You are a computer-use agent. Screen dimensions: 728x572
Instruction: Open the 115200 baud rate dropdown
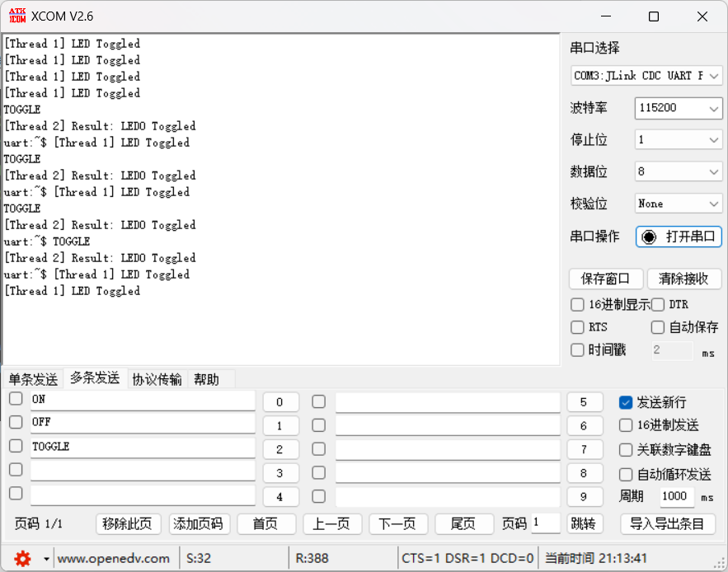[x=679, y=108]
